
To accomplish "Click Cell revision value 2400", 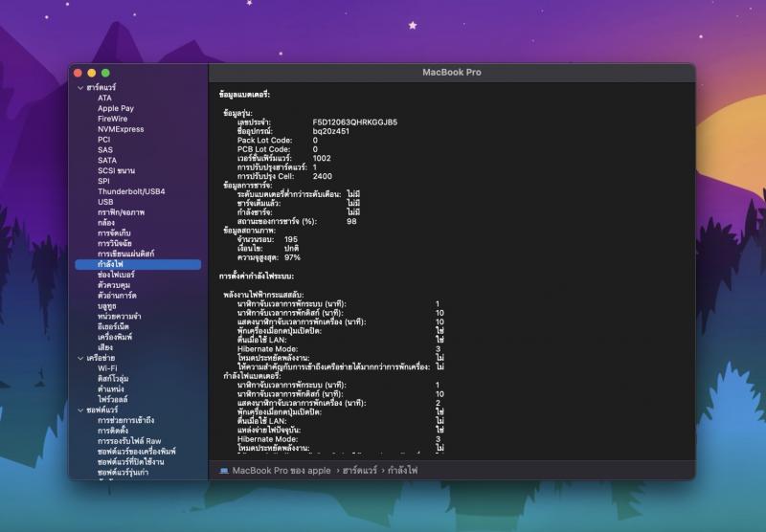I will pos(323,177).
